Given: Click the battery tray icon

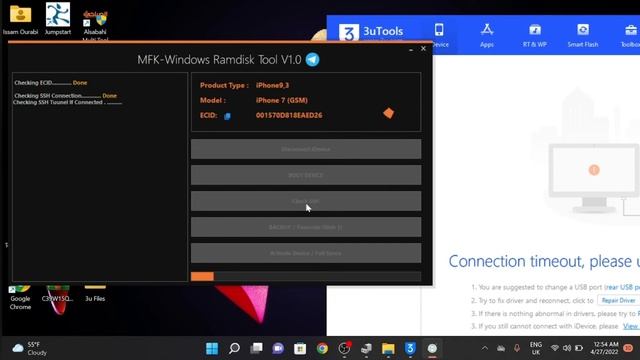Looking at the screenshot, I should pyautogui.click(x=579, y=348).
